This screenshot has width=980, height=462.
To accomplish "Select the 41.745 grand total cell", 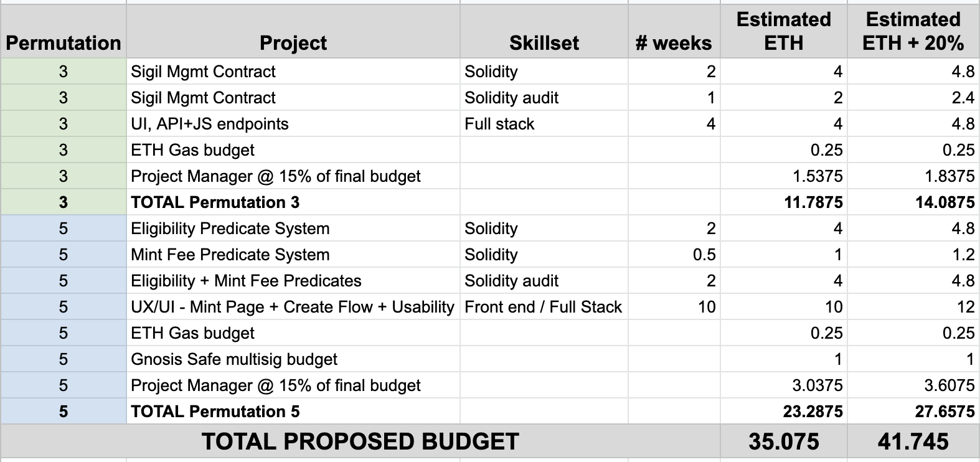I will tap(913, 441).
